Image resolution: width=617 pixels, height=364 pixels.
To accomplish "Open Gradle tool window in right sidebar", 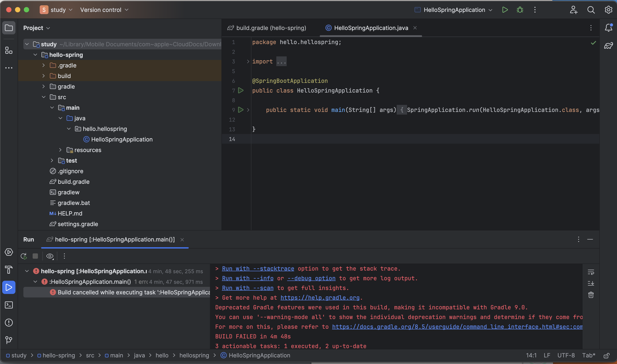I will coord(608,45).
